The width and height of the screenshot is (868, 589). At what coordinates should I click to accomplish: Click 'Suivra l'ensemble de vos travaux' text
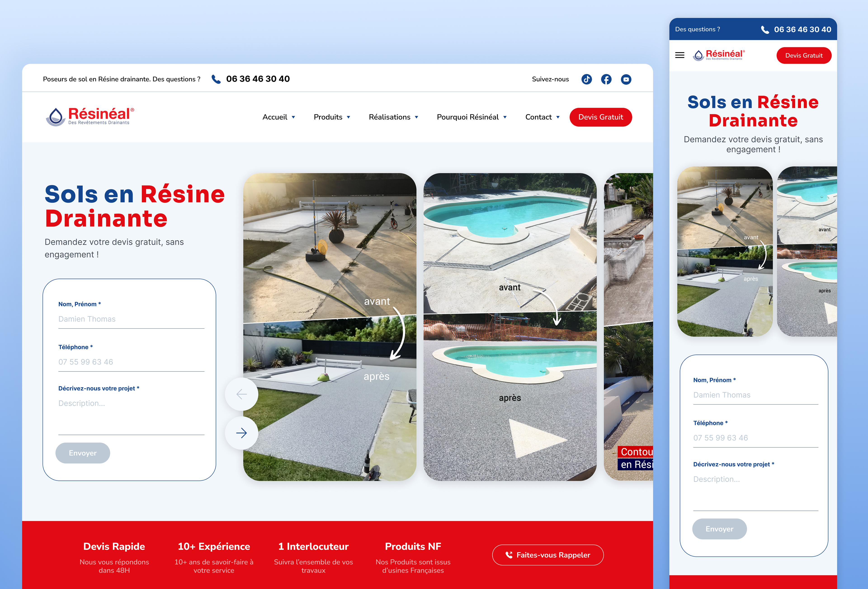pos(313,566)
